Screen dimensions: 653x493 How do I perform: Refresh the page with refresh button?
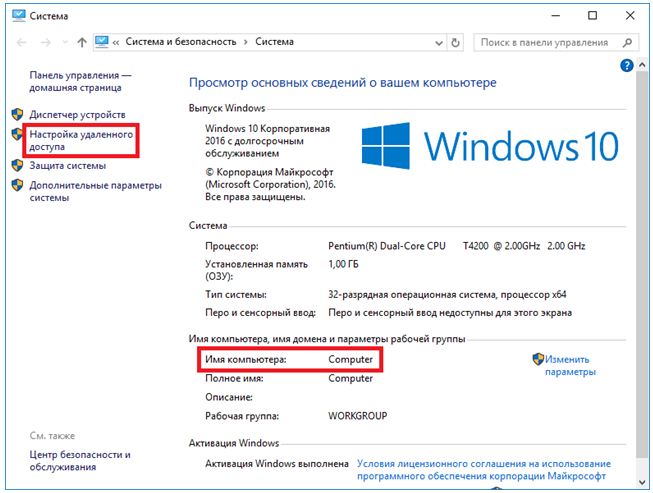tap(456, 42)
